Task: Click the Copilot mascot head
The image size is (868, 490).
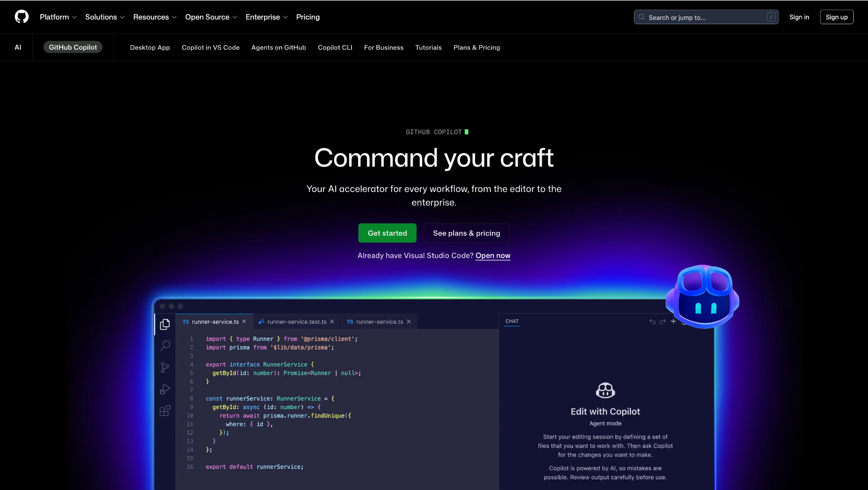Action: click(703, 297)
